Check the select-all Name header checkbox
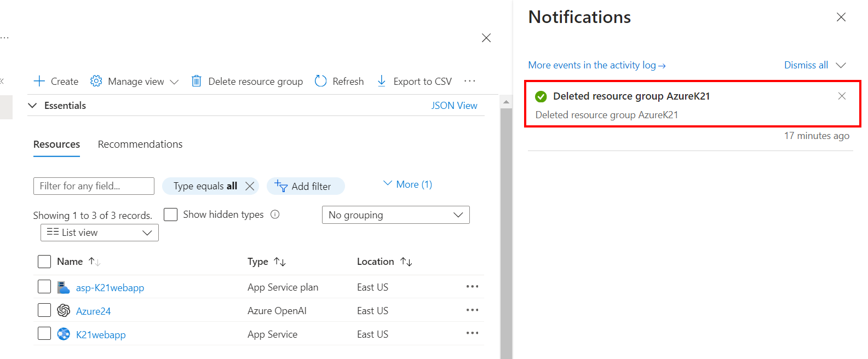The width and height of the screenshot is (868, 359). pyautogui.click(x=44, y=262)
